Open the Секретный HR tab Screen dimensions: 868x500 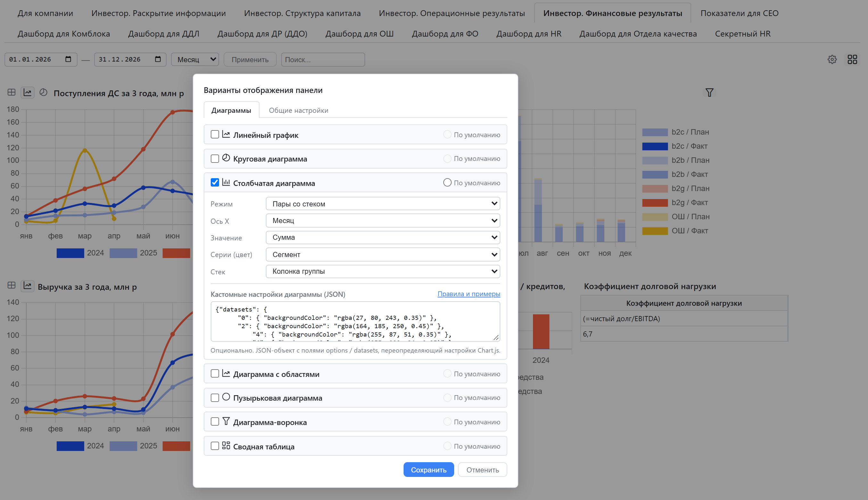click(742, 34)
